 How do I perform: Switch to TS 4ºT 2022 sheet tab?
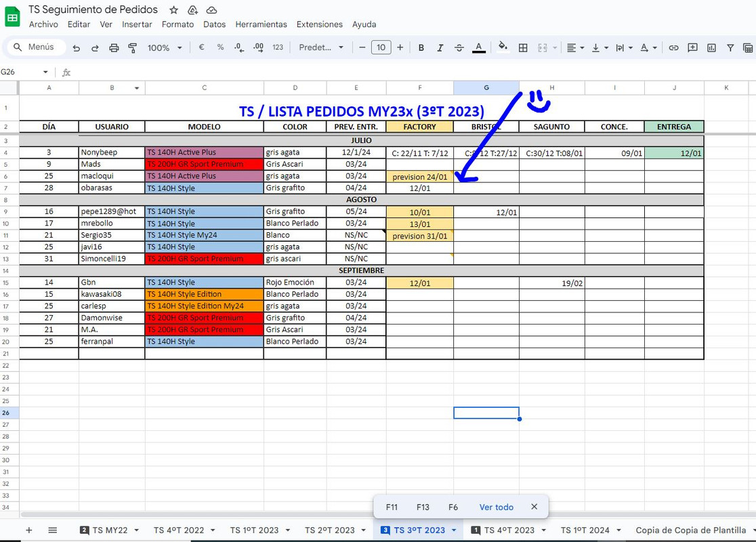179,530
